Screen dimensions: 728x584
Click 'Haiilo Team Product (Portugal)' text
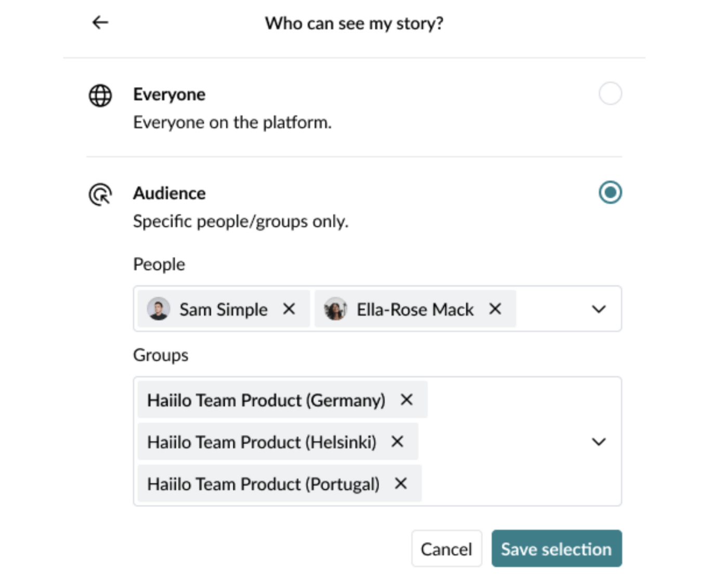[x=263, y=484]
